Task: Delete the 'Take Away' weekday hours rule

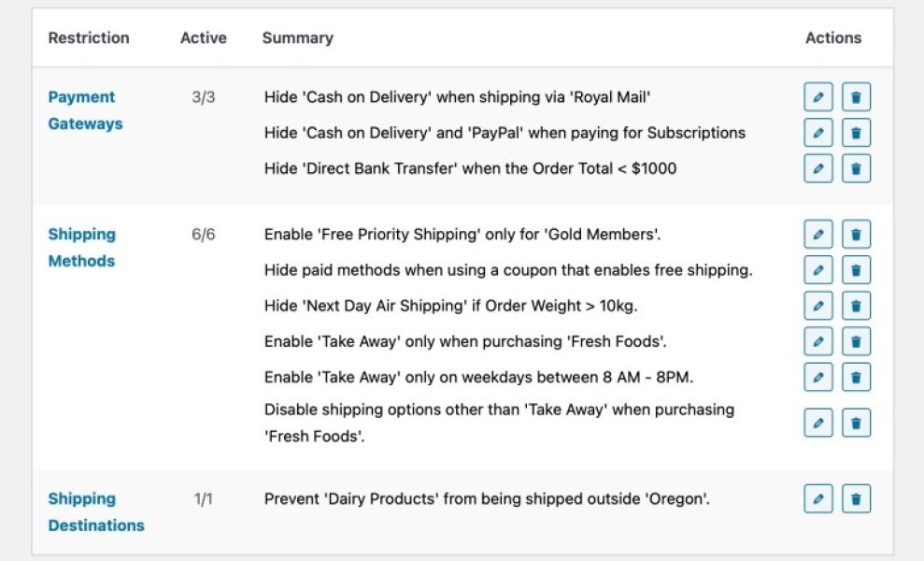Action: [x=857, y=377]
